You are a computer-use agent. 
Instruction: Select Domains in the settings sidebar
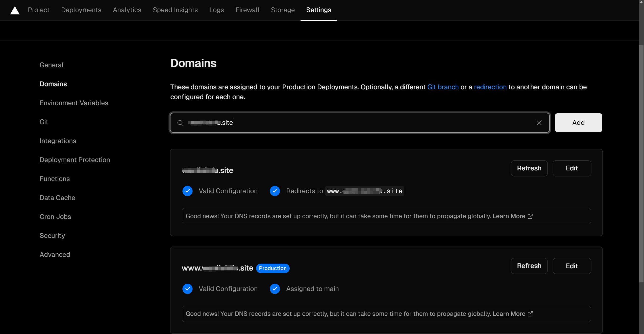coord(53,84)
